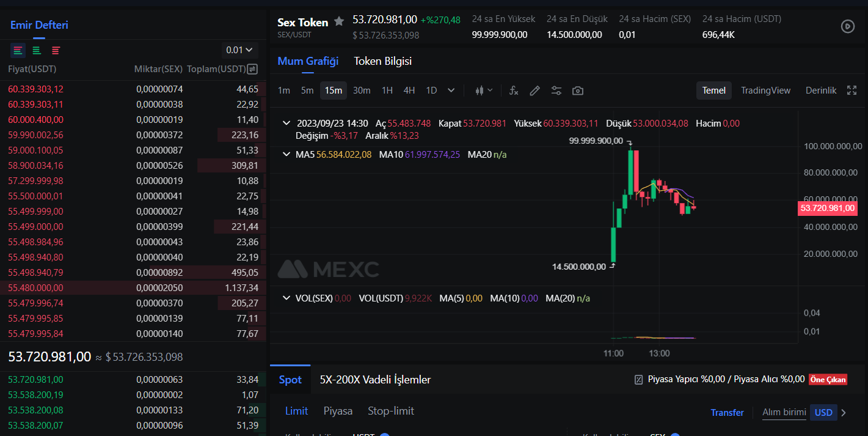Select the 1H interval
Image resolution: width=868 pixels, height=436 pixels.
tap(387, 91)
